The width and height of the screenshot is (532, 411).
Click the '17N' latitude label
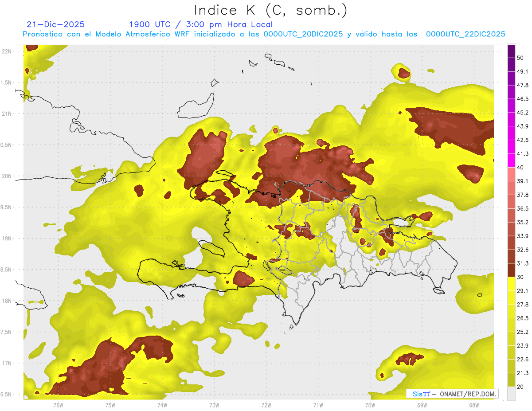pyautogui.click(x=7, y=364)
